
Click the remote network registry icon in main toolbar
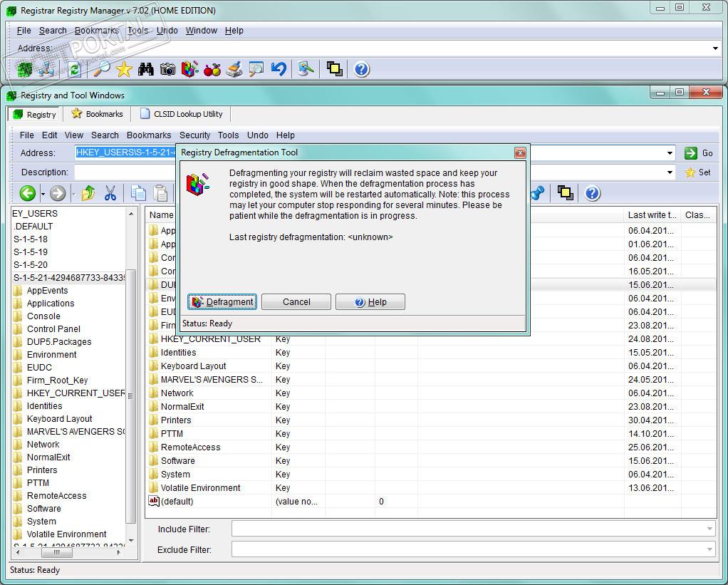[x=47, y=70]
